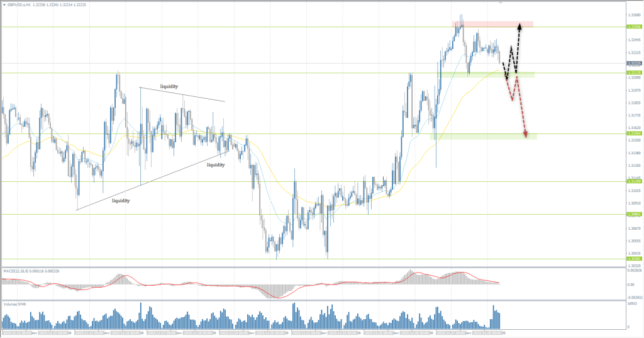Click the pink resistance zone rectangle
644x338 pixels.
pyautogui.click(x=492, y=24)
